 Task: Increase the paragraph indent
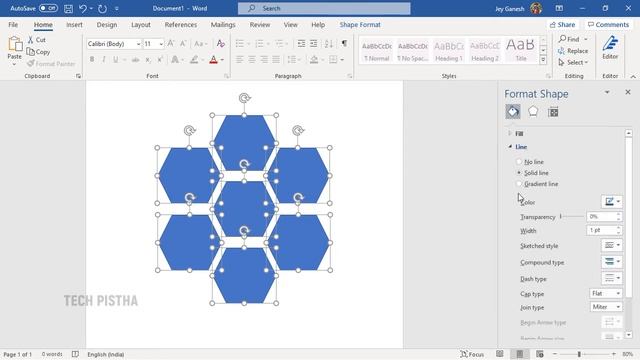click(313, 43)
